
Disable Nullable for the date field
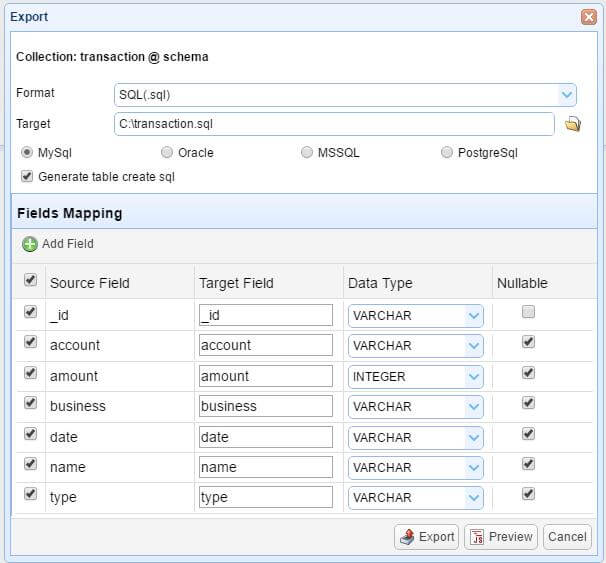coord(528,434)
